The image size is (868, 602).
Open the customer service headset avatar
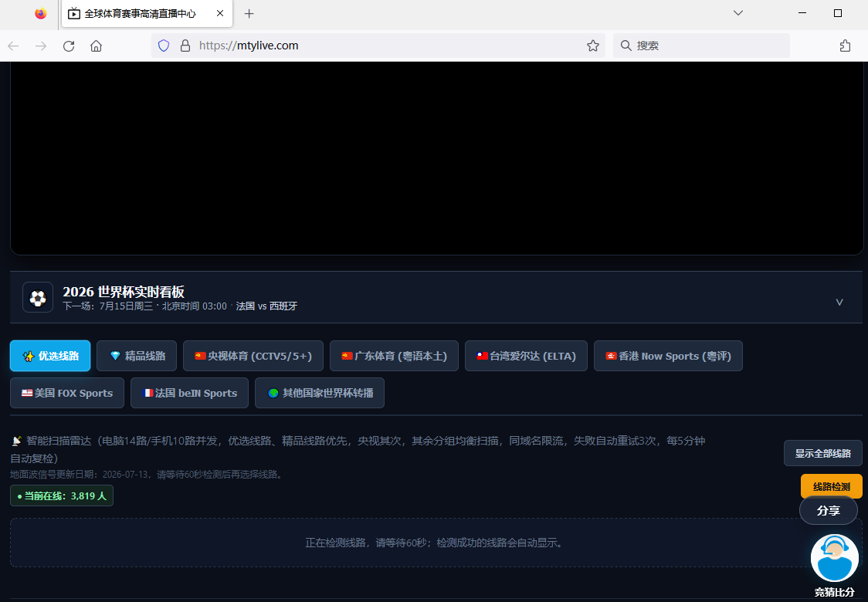[x=834, y=558]
